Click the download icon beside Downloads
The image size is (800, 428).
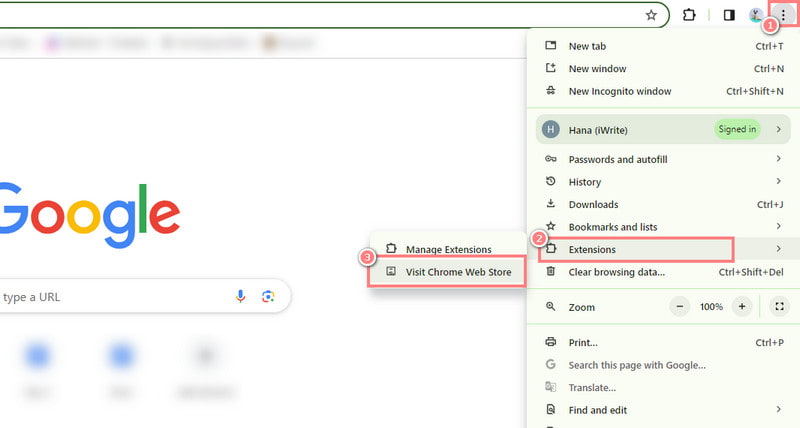(x=551, y=204)
